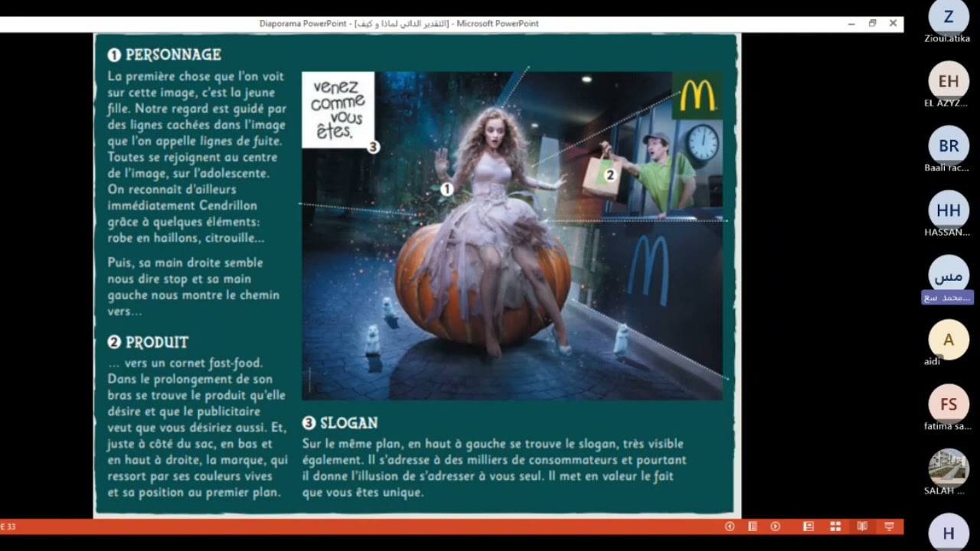Go to previous slide using status bar arrow

730,527
